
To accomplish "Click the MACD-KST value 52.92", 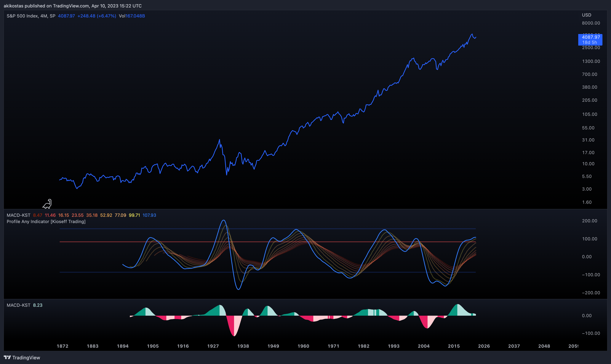I will [x=106, y=215].
